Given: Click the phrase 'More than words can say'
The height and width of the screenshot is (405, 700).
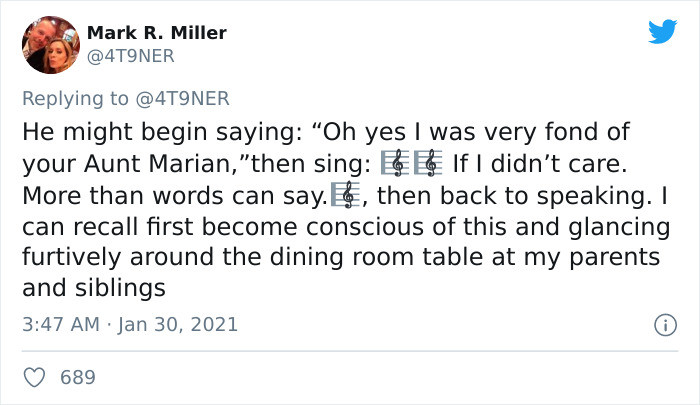Looking at the screenshot, I should pyautogui.click(x=175, y=196).
